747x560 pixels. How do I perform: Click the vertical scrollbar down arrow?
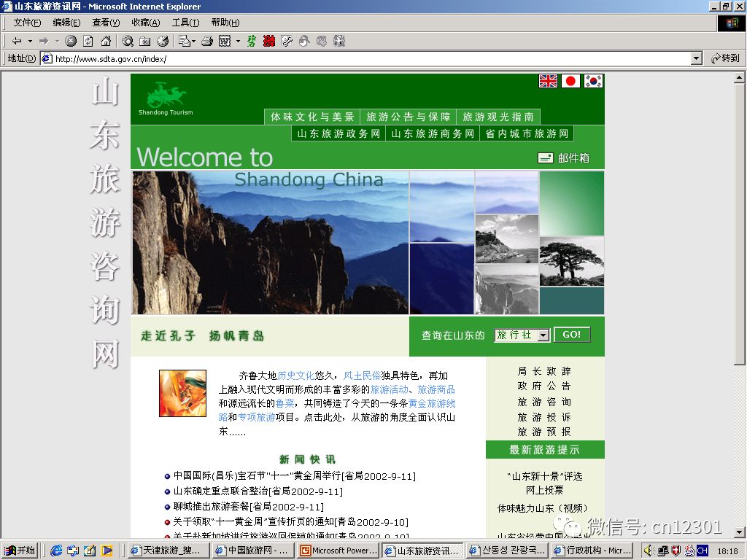740,532
